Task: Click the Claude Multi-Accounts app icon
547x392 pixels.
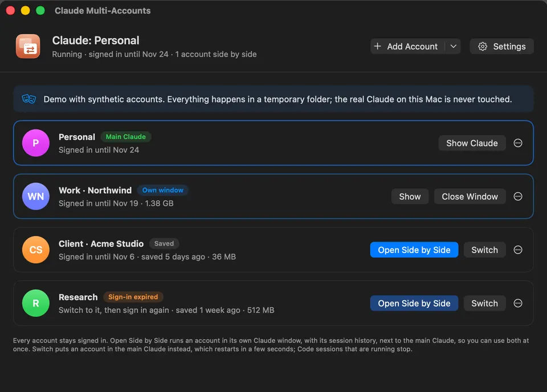Action: coord(28,46)
